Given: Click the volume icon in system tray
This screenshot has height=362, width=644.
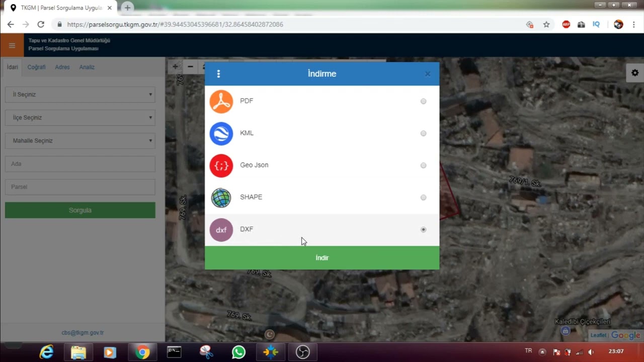Looking at the screenshot, I should (591, 352).
